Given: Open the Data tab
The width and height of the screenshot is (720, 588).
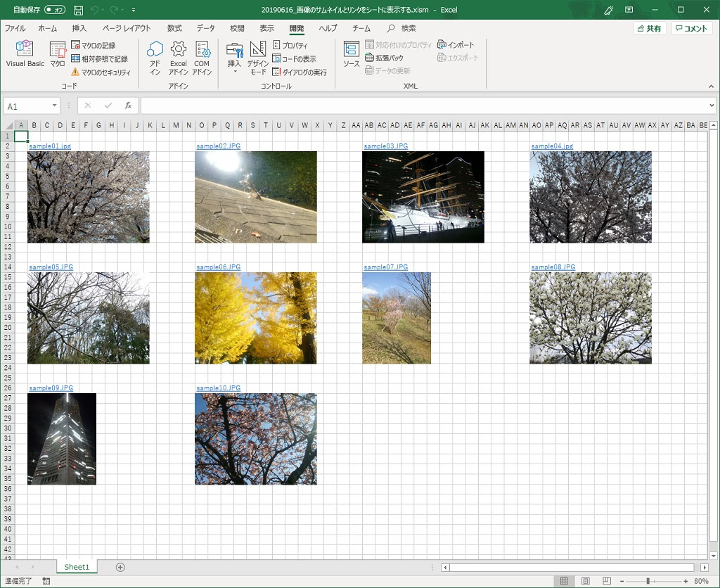Looking at the screenshot, I should point(205,28).
